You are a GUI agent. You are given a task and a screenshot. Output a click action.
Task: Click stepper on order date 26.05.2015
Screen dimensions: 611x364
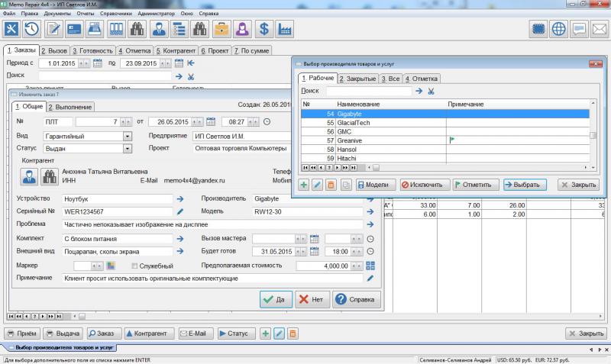point(197,122)
